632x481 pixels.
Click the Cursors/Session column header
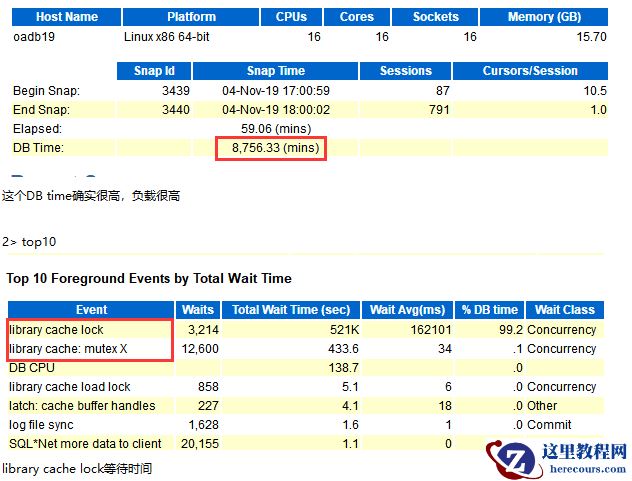[x=530, y=71]
